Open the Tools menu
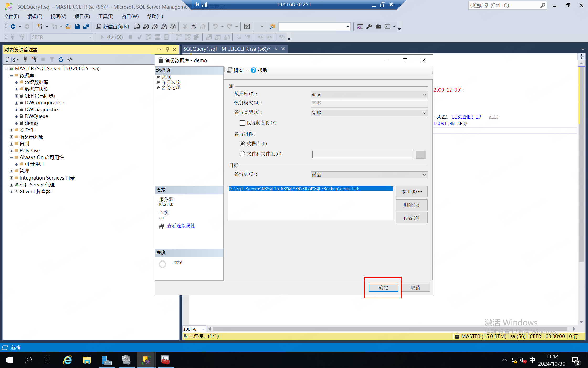588x368 pixels. 106,16
